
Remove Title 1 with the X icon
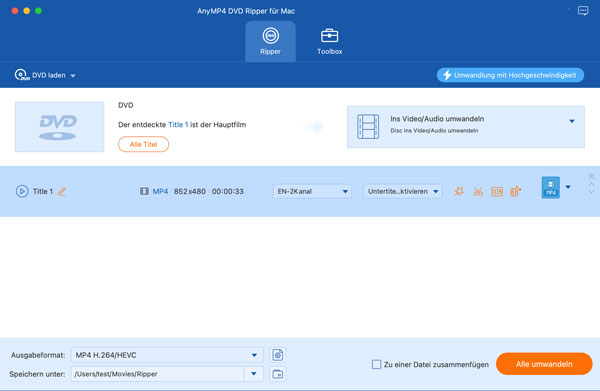(591, 176)
